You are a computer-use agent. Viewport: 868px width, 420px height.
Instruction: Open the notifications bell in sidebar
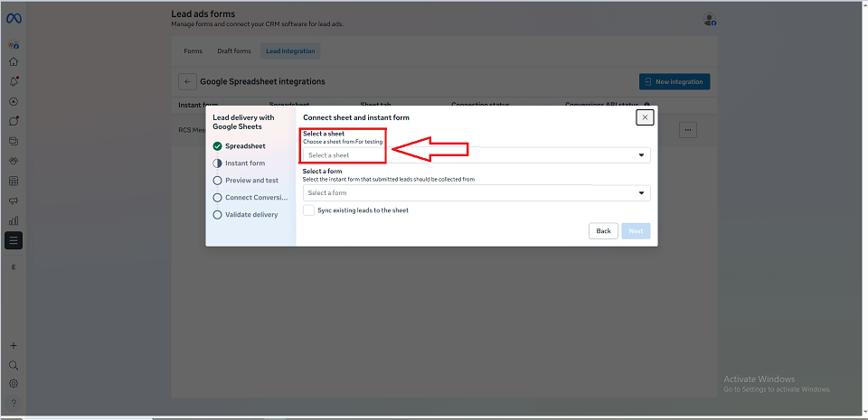(x=14, y=82)
